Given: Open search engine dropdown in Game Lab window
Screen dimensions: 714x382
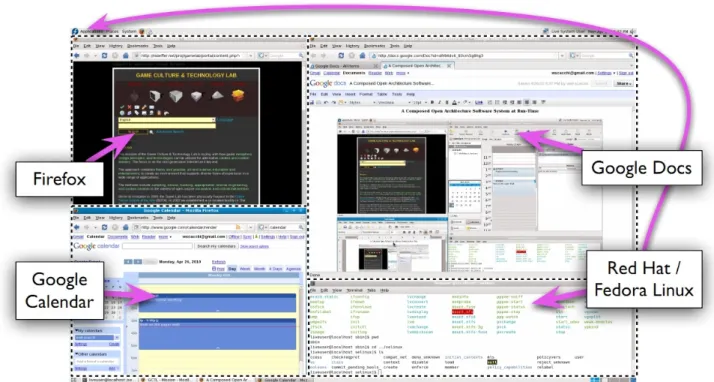Looking at the screenshot, I should coord(263,56).
